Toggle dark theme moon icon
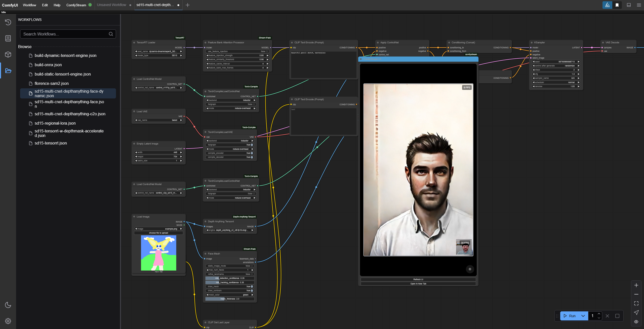644x329 pixels. pos(8,305)
